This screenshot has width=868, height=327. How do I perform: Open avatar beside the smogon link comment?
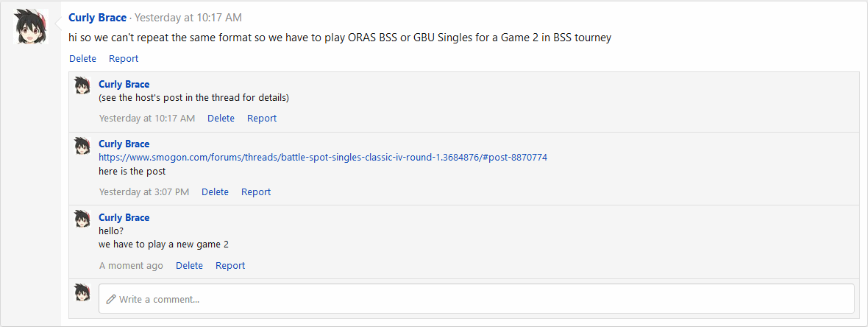tap(82, 146)
